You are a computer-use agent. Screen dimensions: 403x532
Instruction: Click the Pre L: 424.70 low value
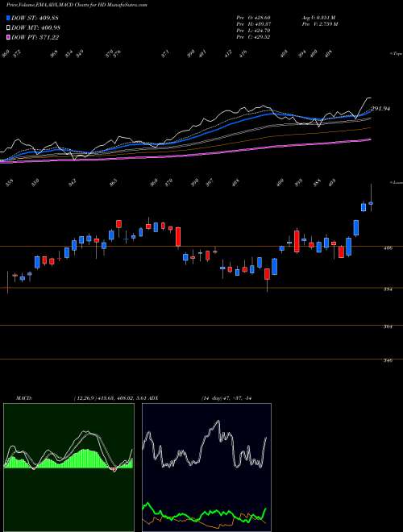(253, 31)
